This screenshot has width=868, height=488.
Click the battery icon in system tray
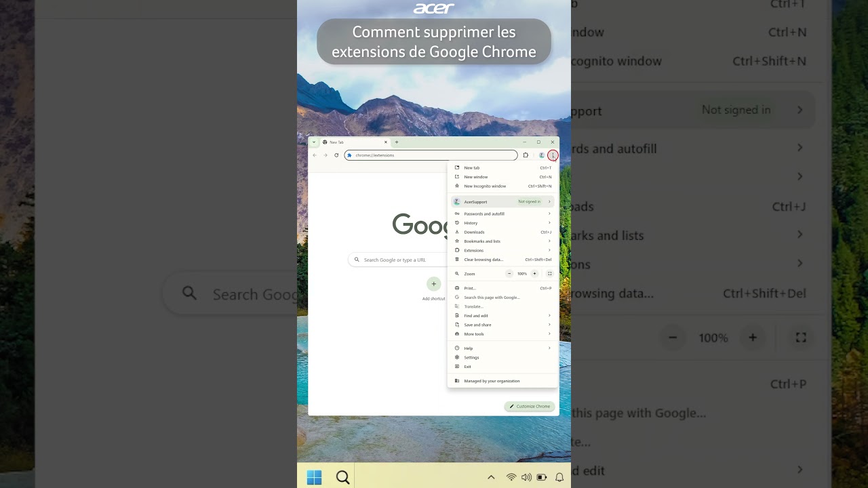pyautogui.click(x=542, y=476)
